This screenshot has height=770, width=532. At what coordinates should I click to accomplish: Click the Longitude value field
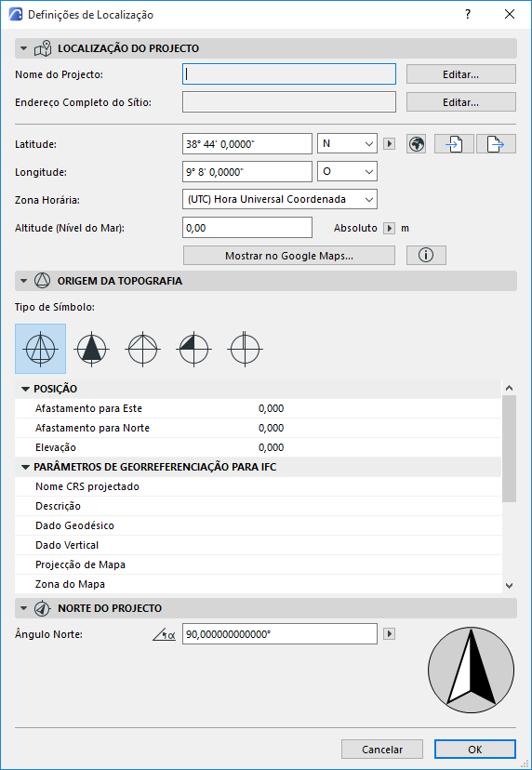[x=247, y=172]
